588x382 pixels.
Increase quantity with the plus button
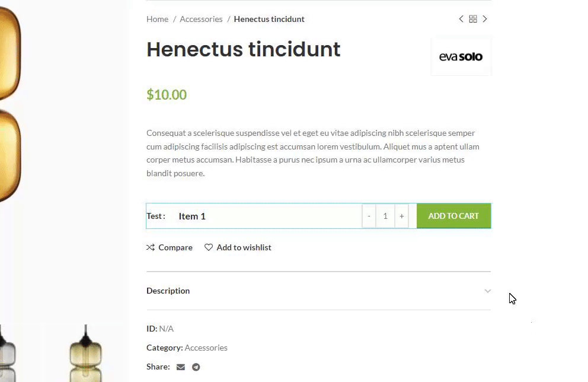tap(401, 216)
